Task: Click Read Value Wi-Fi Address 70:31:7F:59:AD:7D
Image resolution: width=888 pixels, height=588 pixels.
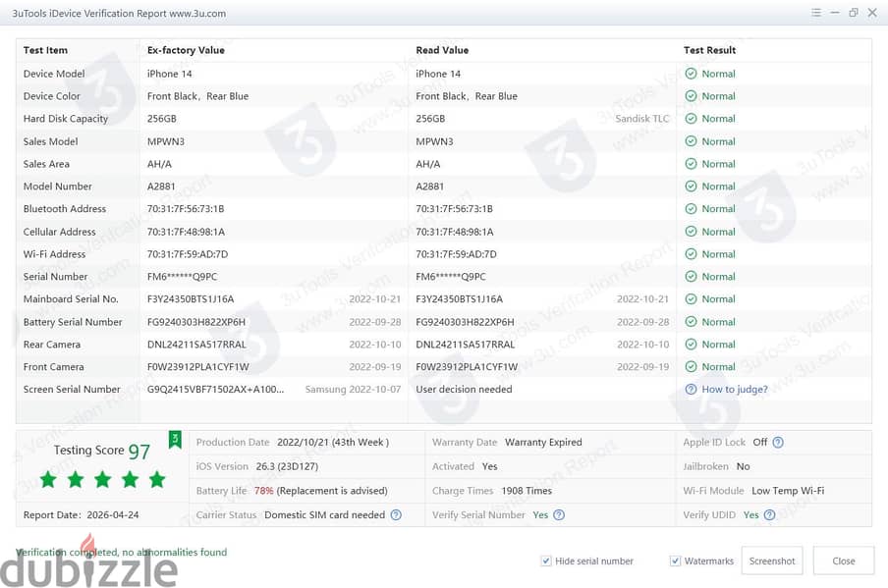Action: (457, 254)
